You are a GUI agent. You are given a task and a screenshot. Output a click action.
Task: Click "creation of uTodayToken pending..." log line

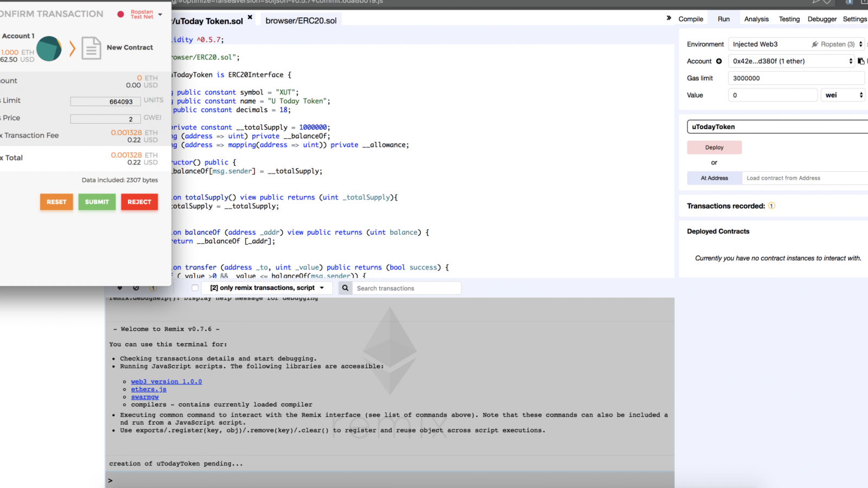[176, 464]
